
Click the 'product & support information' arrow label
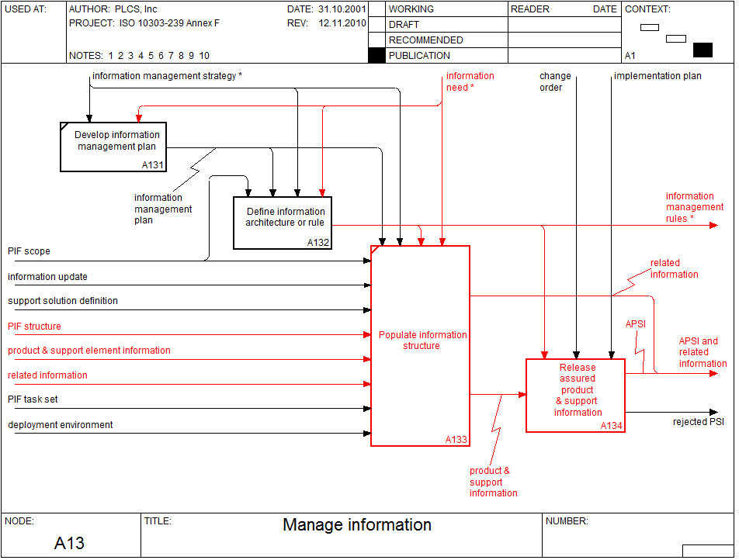[x=494, y=482]
